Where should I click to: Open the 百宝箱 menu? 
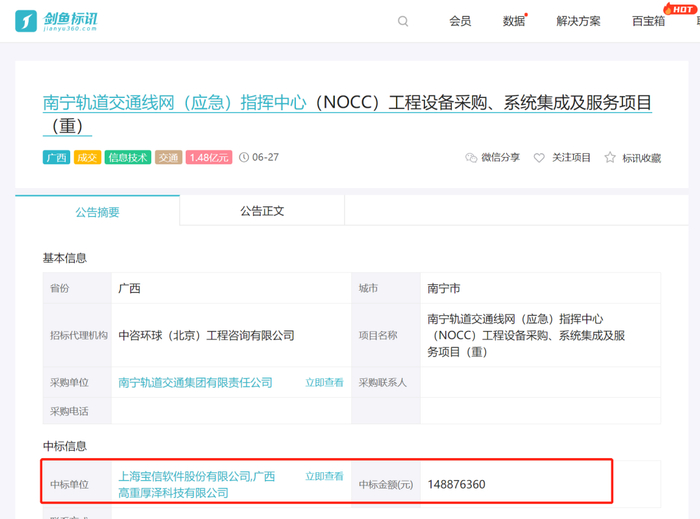648,21
